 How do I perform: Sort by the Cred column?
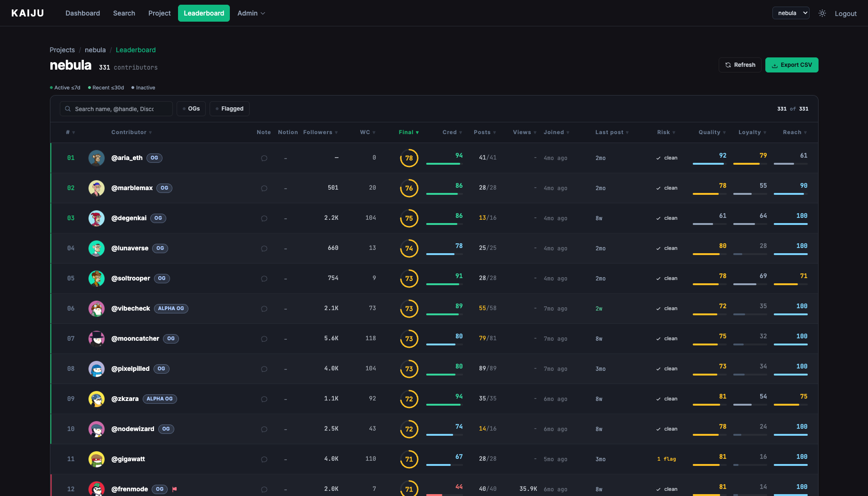[452, 132]
